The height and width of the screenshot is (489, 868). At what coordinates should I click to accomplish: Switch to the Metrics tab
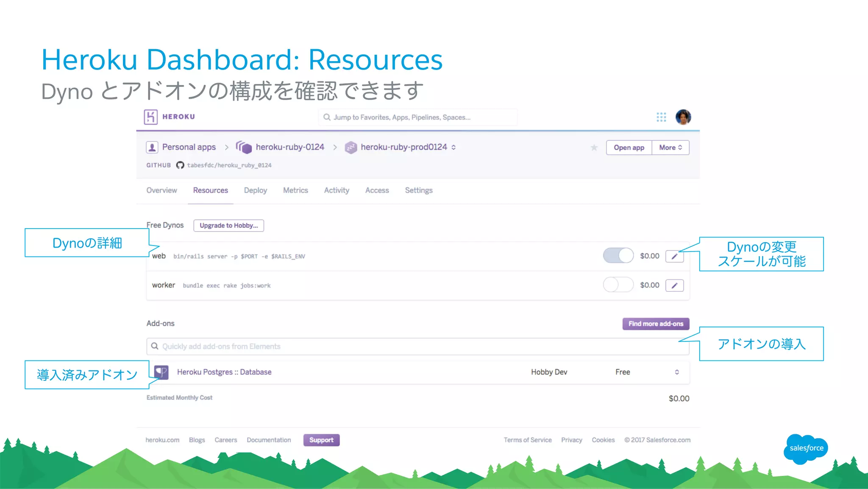pos(295,190)
